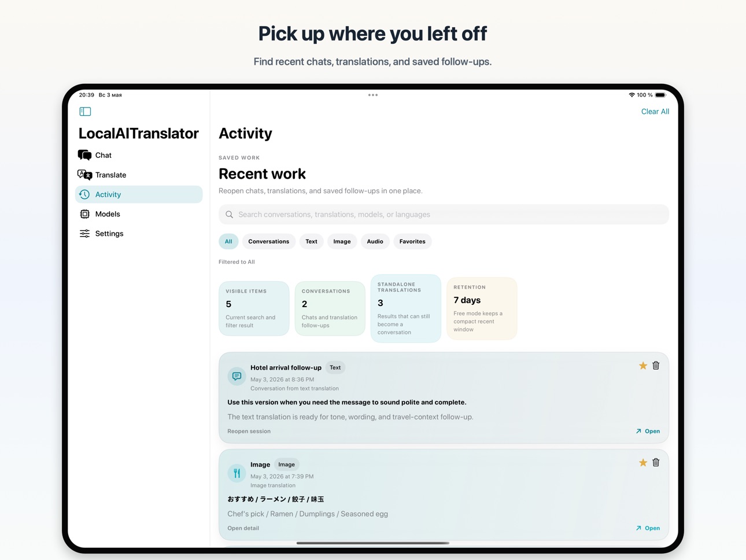Click the Visible Items stat card
The image size is (746, 560).
254,308
